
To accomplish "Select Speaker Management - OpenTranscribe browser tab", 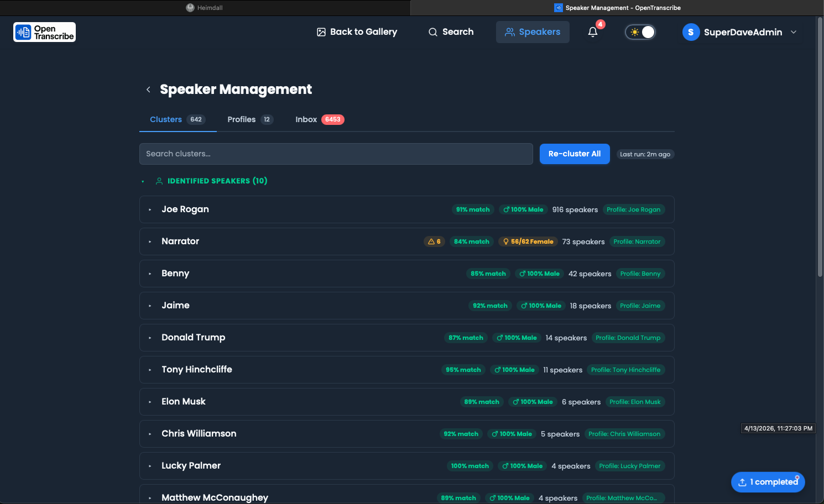I will pyautogui.click(x=617, y=8).
